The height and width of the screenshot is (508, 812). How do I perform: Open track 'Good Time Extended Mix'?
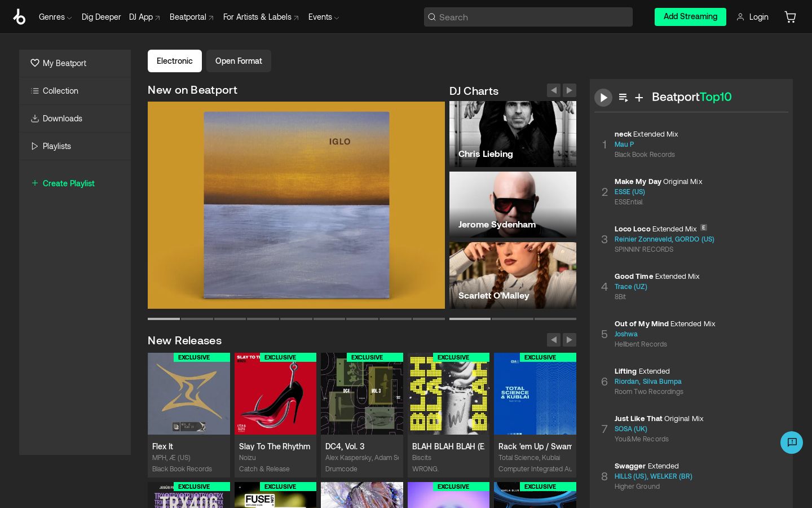[x=657, y=277]
